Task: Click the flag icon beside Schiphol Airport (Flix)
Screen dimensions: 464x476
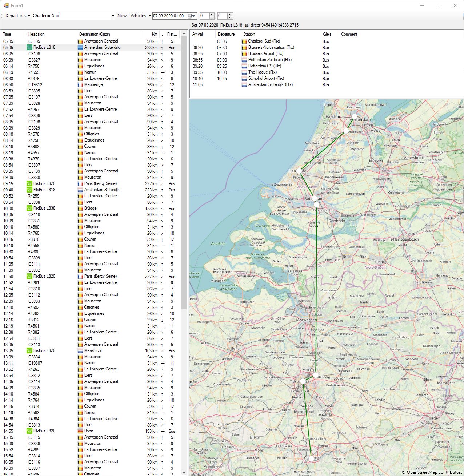Action: tap(244, 79)
